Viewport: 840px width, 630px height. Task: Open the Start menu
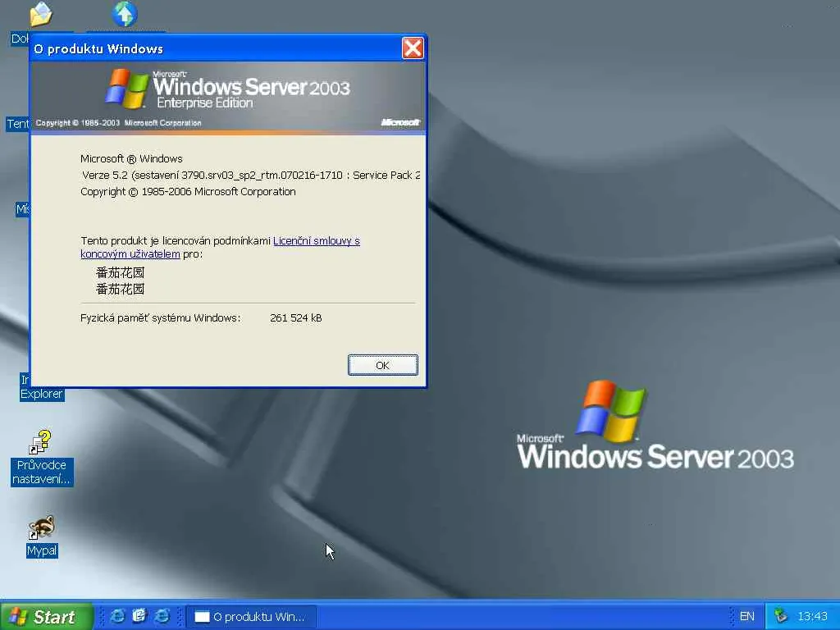point(47,617)
